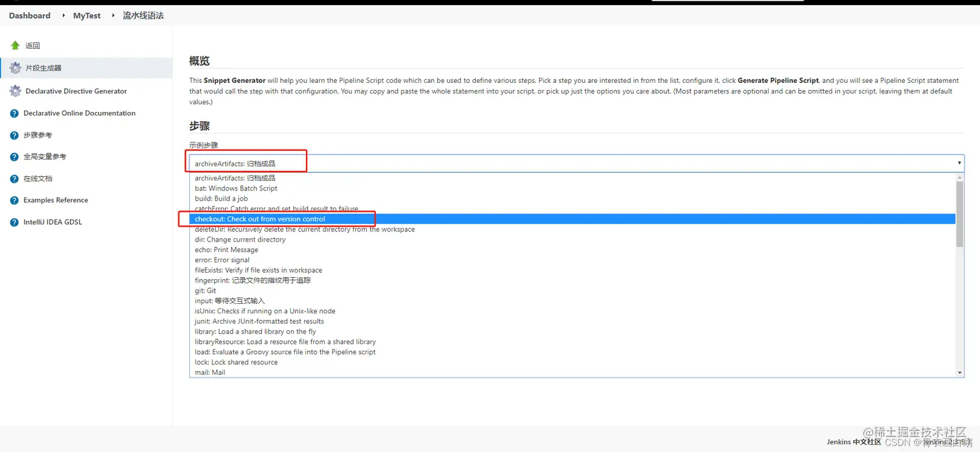Open the MyTest breadcrumb

(87, 16)
